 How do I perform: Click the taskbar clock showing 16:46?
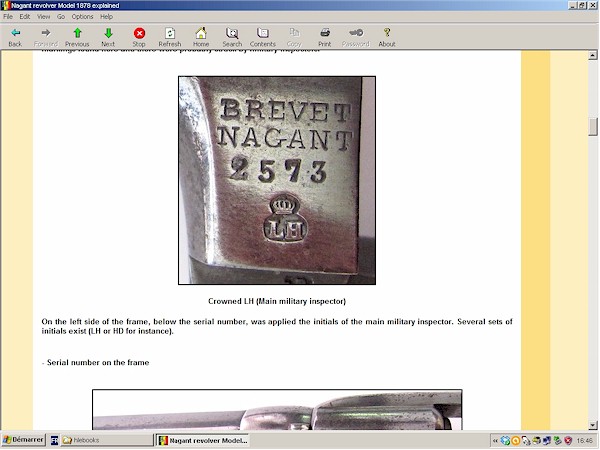pos(584,441)
